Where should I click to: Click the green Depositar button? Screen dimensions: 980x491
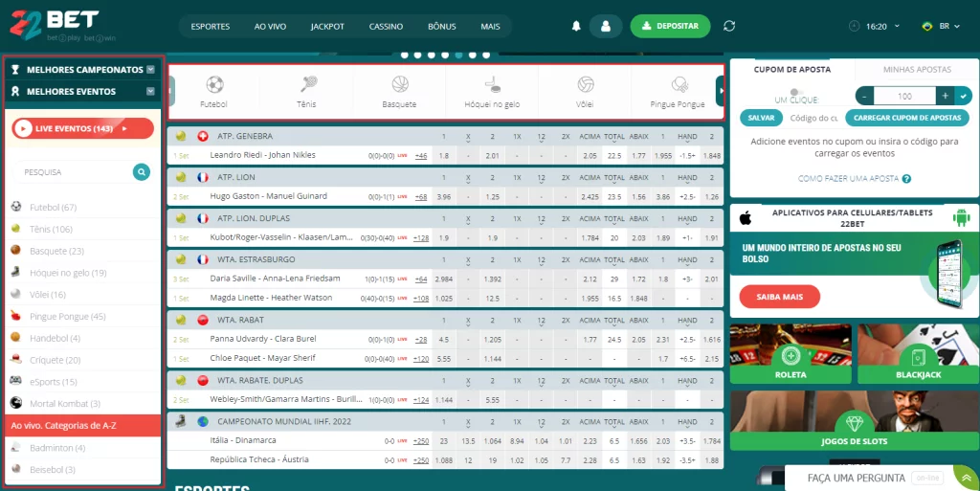(670, 26)
